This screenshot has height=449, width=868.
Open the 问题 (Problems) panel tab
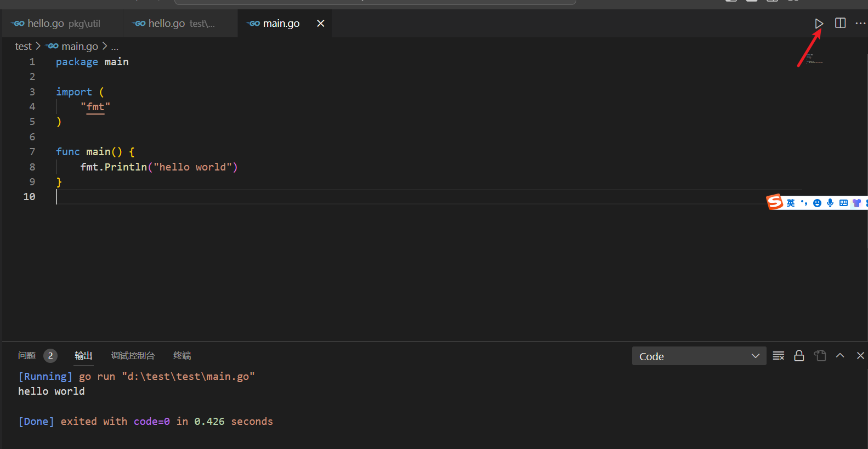click(27, 356)
